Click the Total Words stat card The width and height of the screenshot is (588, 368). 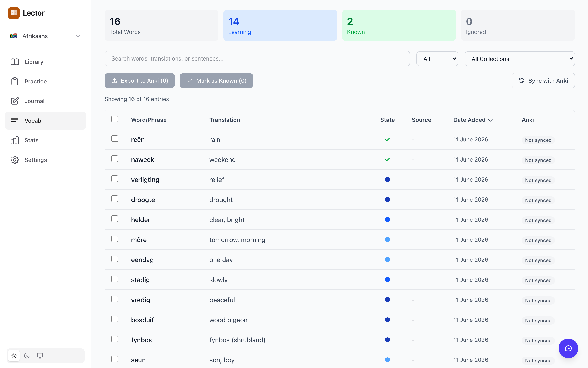tap(161, 25)
